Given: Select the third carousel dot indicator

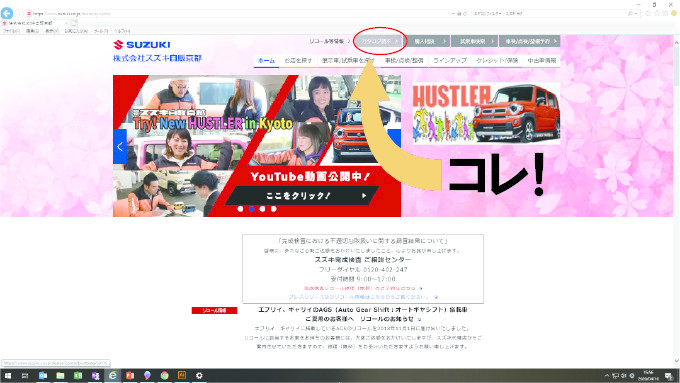Looking at the screenshot, I should [262, 209].
